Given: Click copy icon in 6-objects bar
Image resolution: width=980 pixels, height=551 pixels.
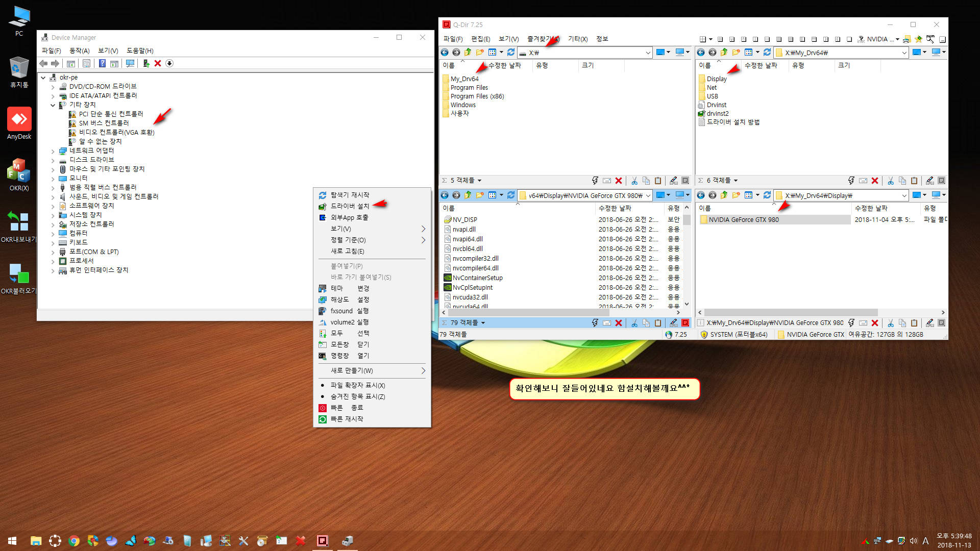Looking at the screenshot, I should 902,181.
